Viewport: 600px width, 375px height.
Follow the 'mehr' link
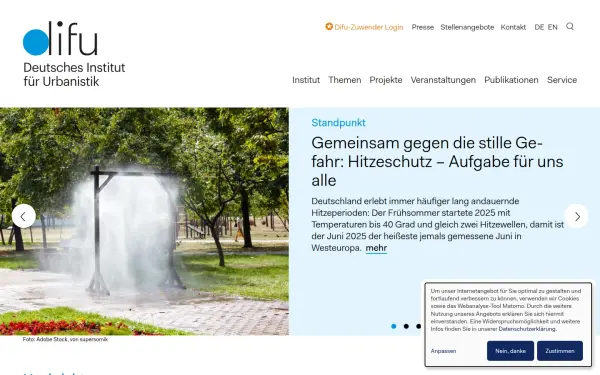tap(376, 248)
